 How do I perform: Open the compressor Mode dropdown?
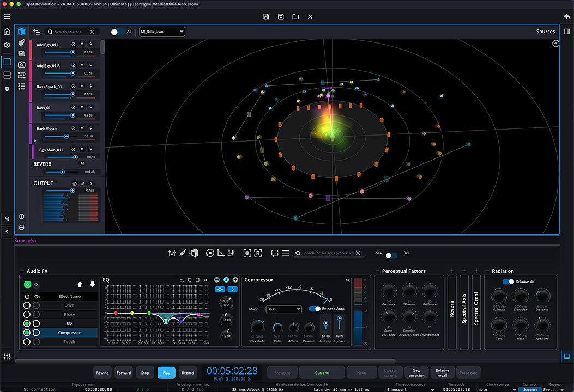pos(283,309)
